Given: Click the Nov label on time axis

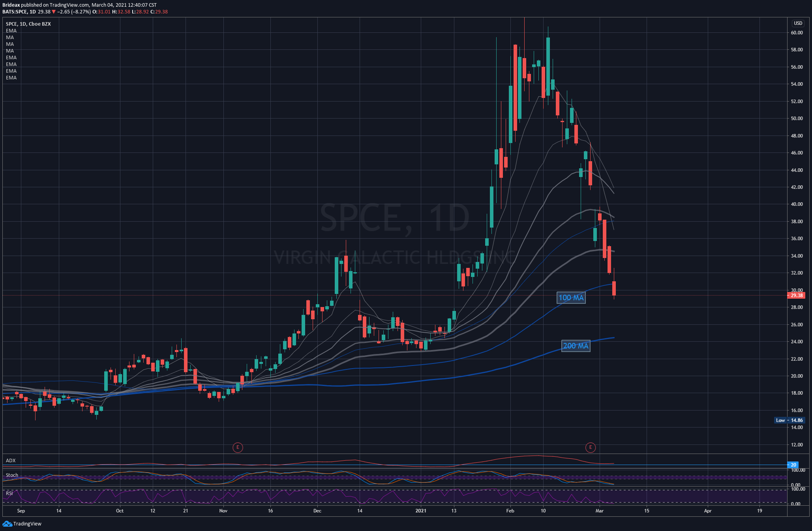Looking at the screenshot, I should tap(223, 511).
